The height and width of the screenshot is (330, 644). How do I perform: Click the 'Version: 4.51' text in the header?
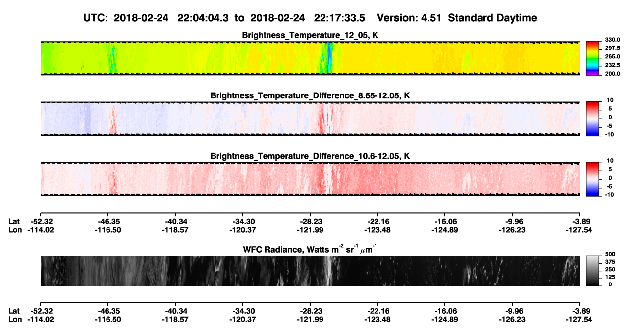point(410,18)
